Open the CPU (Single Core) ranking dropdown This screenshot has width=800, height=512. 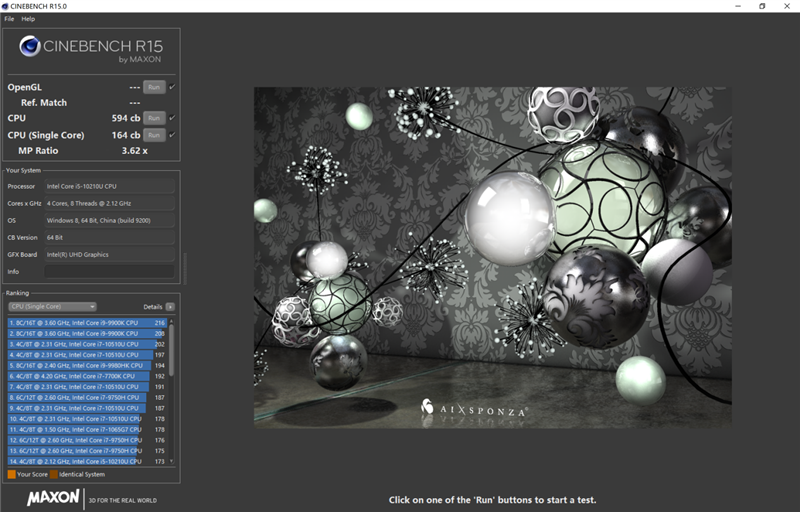coord(53,306)
